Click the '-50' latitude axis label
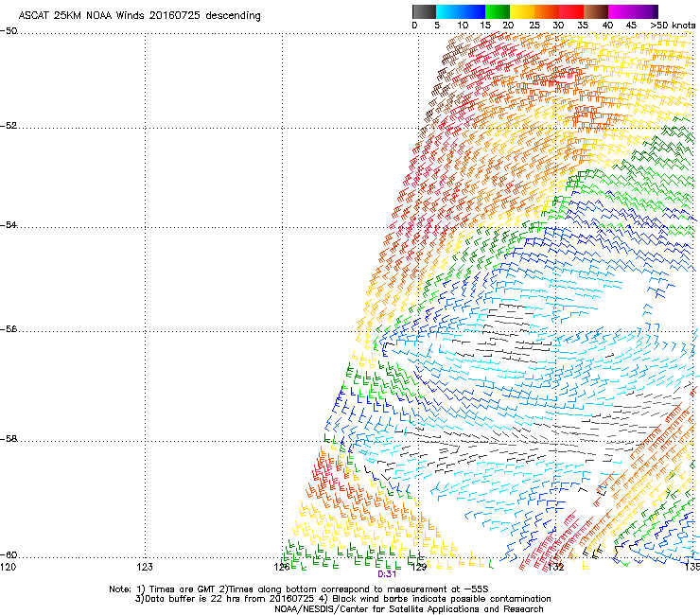 tap(9, 31)
